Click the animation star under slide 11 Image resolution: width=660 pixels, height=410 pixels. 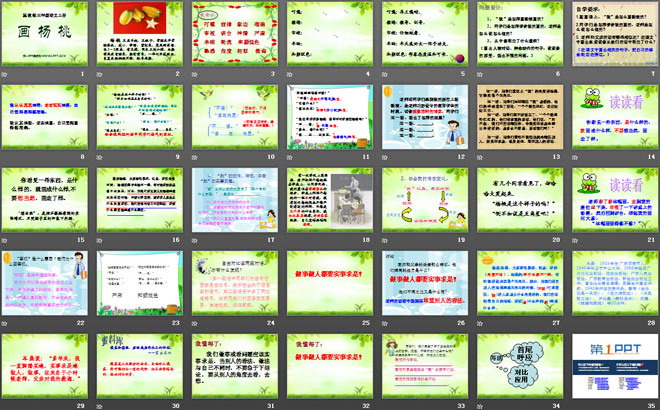tap(290, 157)
